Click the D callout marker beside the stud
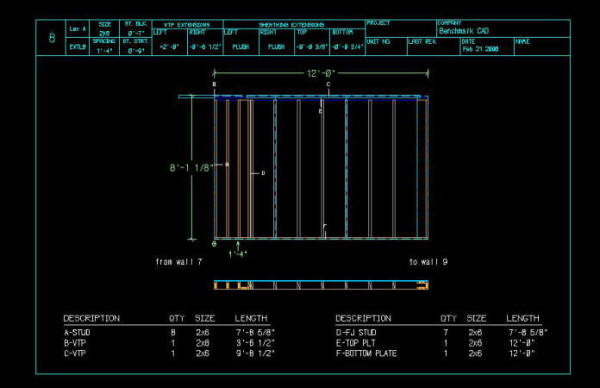 pyautogui.click(x=263, y=173)
